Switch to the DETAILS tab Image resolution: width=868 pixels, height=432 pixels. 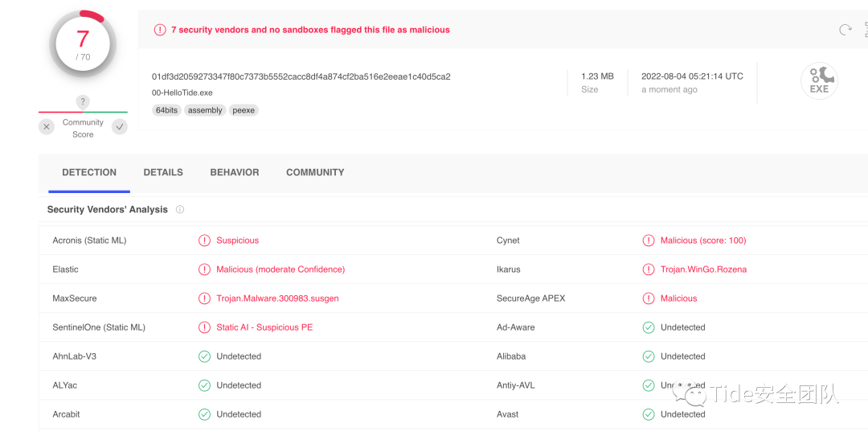point(163,172)
